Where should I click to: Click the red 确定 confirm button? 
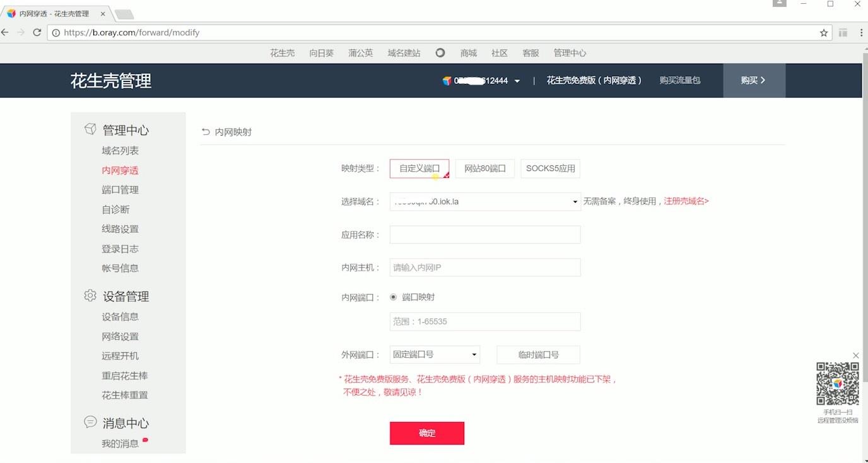[427, 433]
